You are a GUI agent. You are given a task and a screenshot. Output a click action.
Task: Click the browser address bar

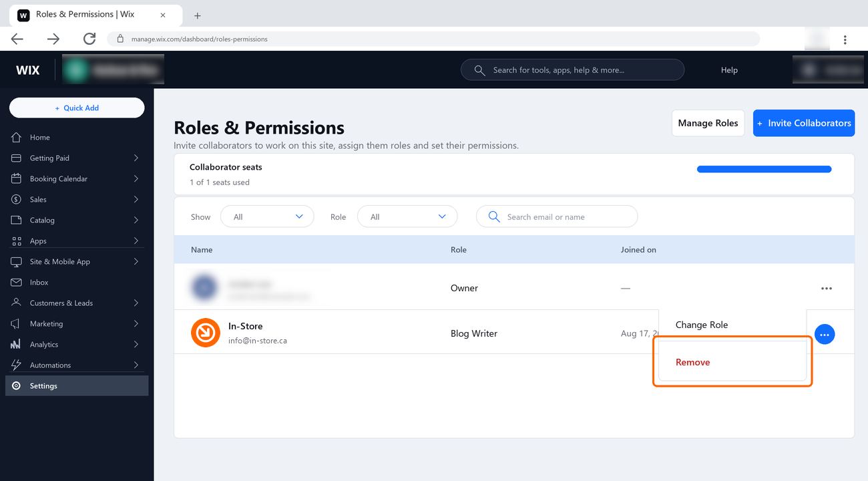point(433,39)
